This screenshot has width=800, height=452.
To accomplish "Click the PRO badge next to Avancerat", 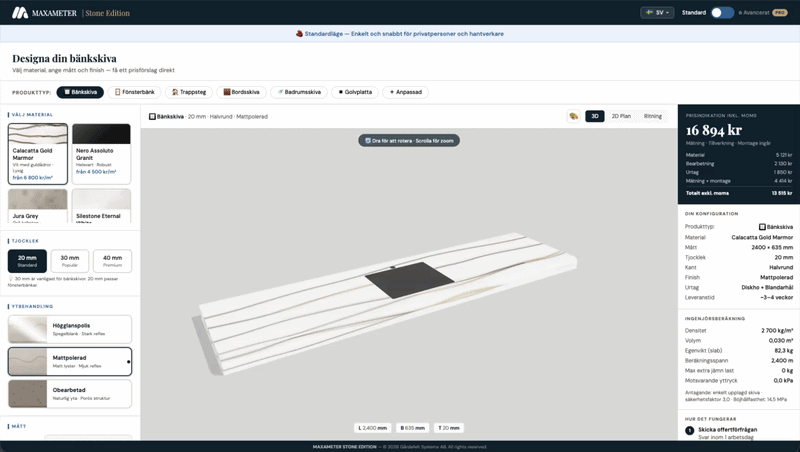I will point(780,13).
